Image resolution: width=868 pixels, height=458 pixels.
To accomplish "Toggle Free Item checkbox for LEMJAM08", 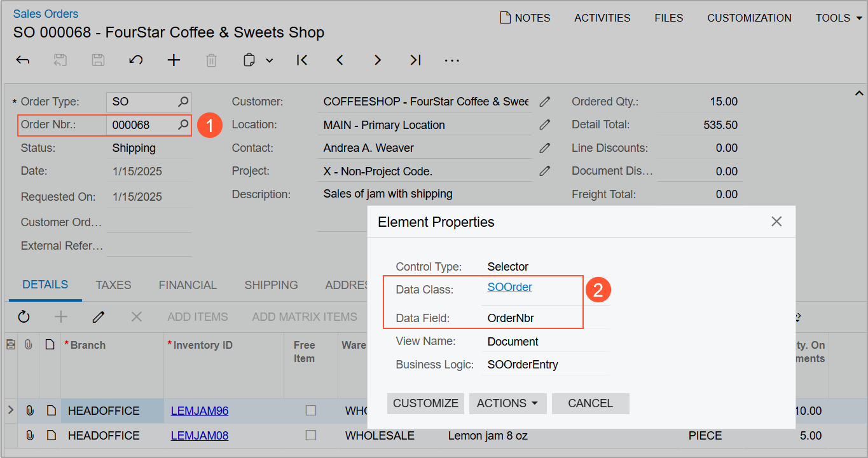I will point(310,436).
